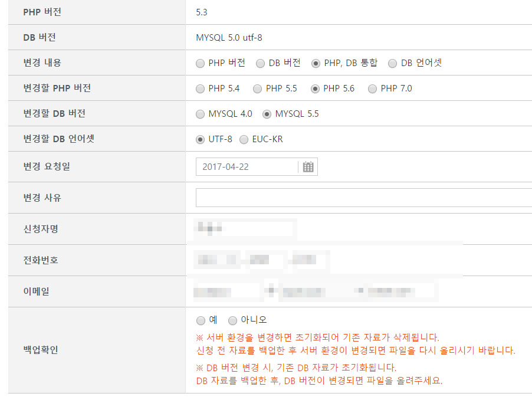The width and height of the screenshot is (532, 400).
Task: Choose MYSQL 5.5 database version
Action: coord(267,114)
